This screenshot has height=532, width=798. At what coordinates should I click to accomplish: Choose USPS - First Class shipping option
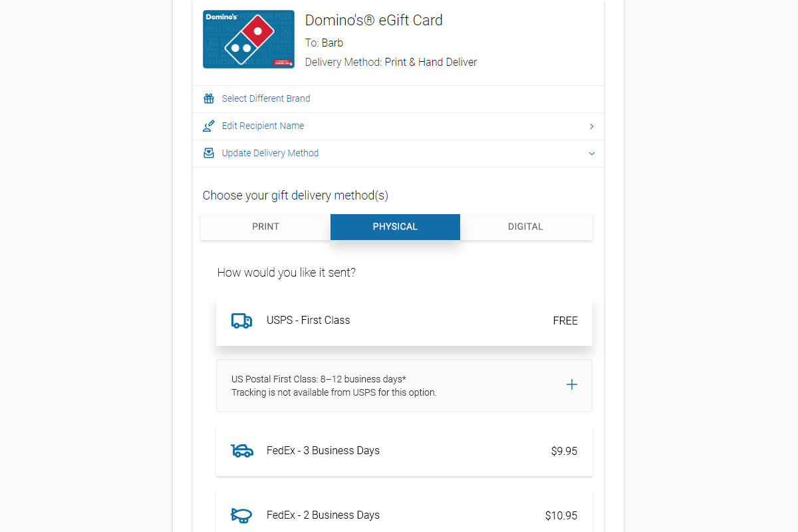[x=404, y=321]
